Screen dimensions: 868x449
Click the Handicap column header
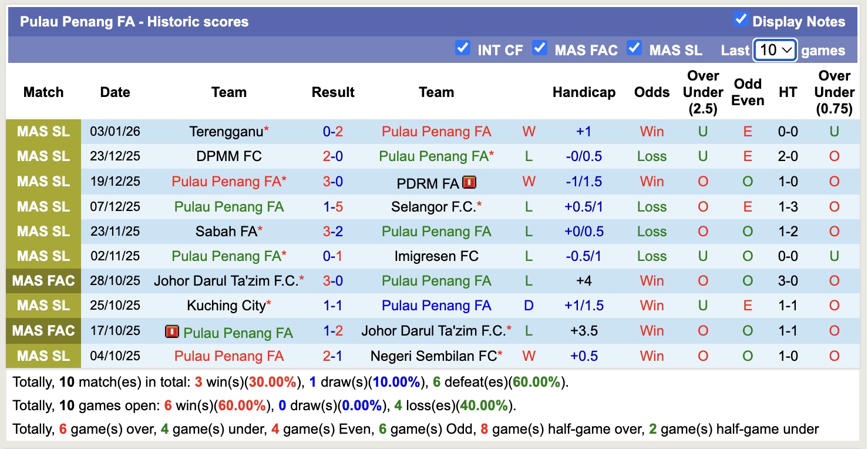[x=584, y=92]
